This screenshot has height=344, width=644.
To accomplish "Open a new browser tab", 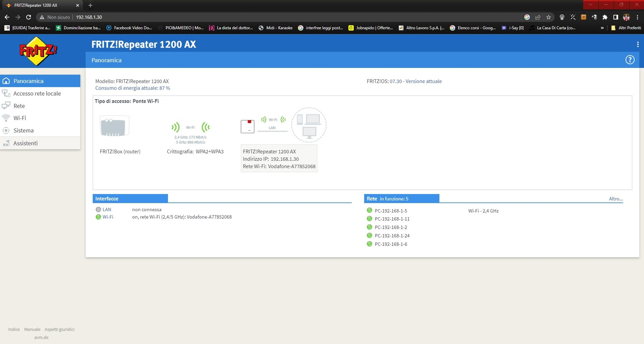I will [x=90, y=5].
